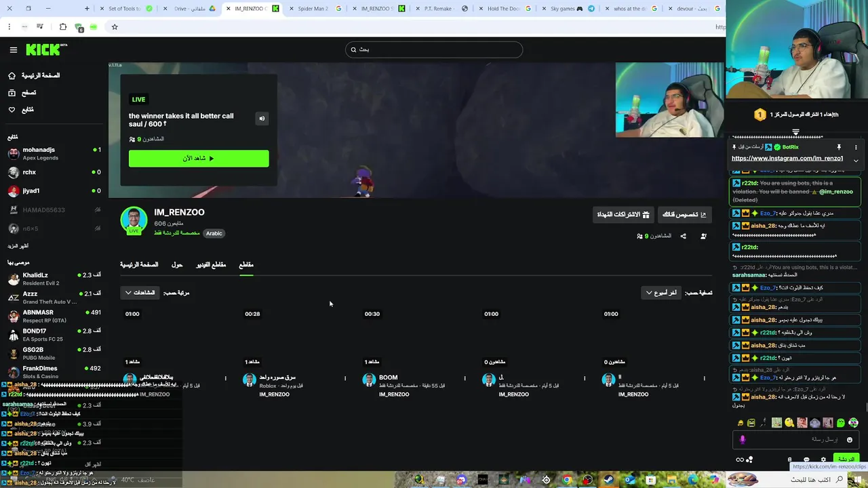Open the filter by last week dropdown

pos(662,293)
